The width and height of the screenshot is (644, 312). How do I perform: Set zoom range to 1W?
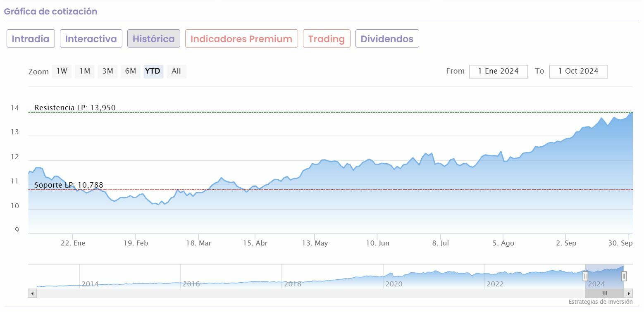point(62,71)
